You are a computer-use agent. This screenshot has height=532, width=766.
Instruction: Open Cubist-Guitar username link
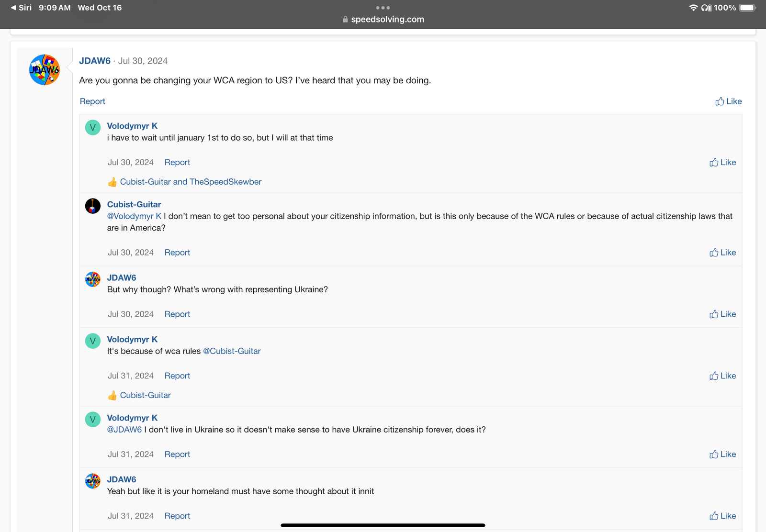point(134,204)
